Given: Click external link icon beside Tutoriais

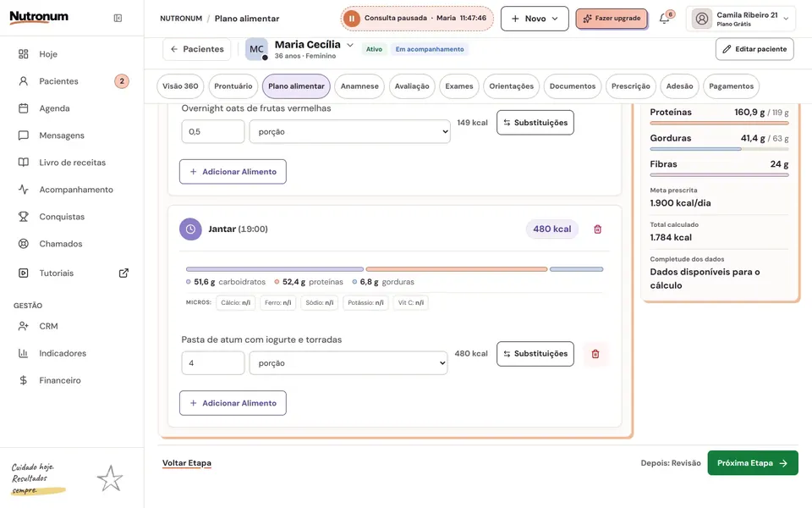Looking at the screenshot, I should tap(123, 273).
